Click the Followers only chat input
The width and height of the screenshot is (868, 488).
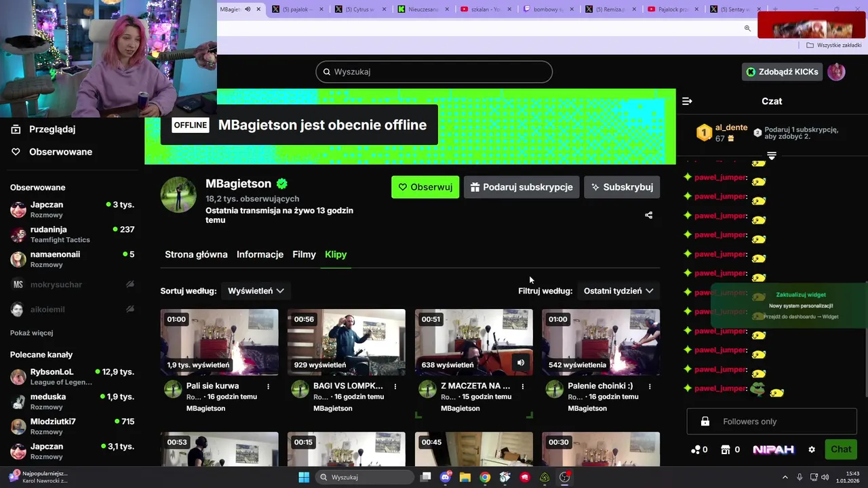[x=772, y=422]
